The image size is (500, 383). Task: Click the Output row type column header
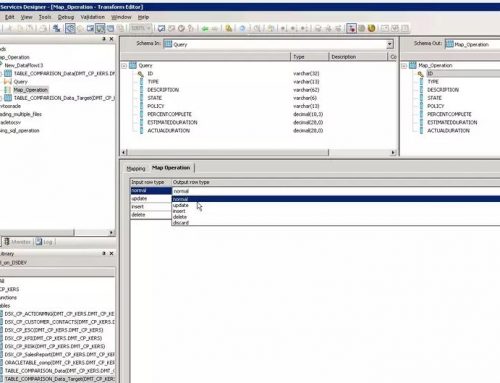click(336, 182)
